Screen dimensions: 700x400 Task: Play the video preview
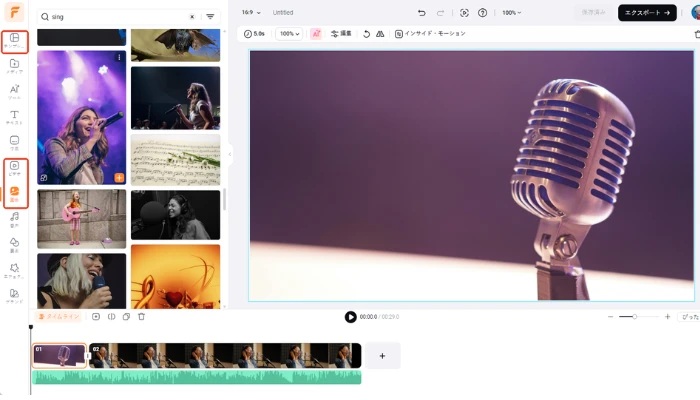click(350, 317)
